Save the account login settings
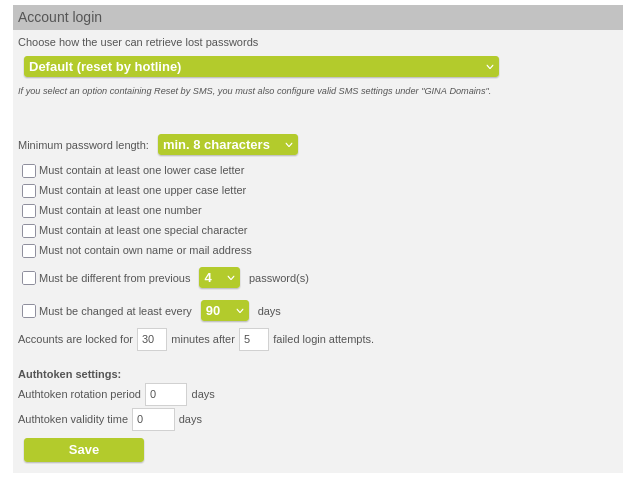This screenshot has width=623, height=486. pos(84,450)
